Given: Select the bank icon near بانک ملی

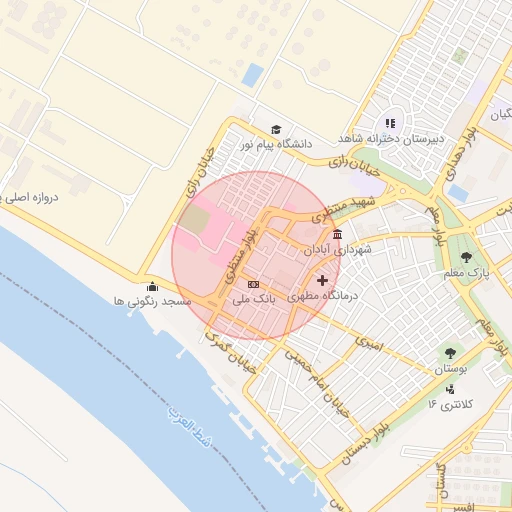Looking at the screenshot, I should pyautogui.click(x=253, y=284).
